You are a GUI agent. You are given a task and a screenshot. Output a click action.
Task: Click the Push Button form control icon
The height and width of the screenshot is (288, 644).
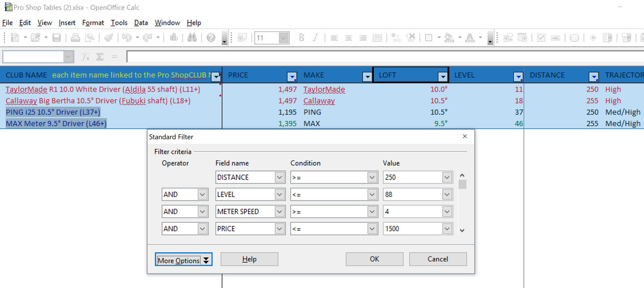click(574, 38)
